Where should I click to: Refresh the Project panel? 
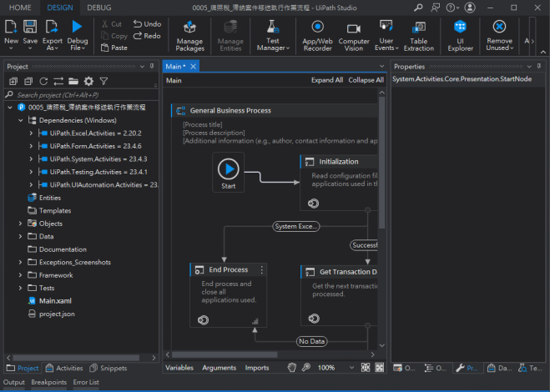click(43, 82)
